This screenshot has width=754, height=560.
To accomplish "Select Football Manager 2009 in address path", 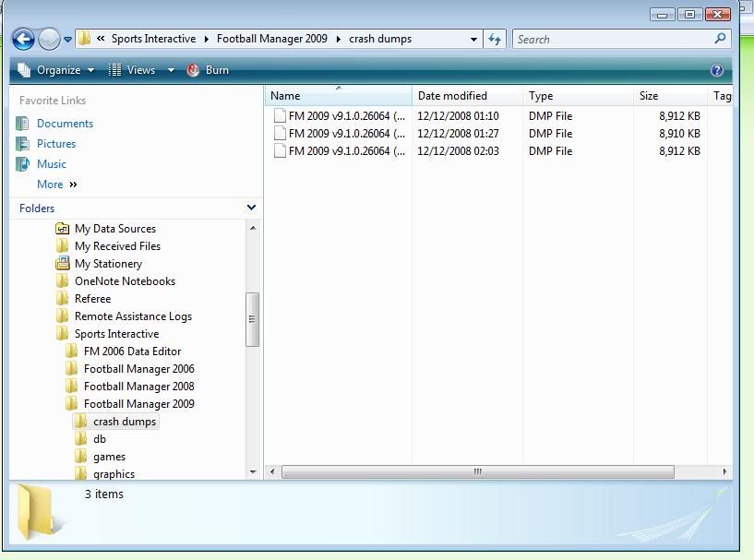I will (x=271, y=39).
